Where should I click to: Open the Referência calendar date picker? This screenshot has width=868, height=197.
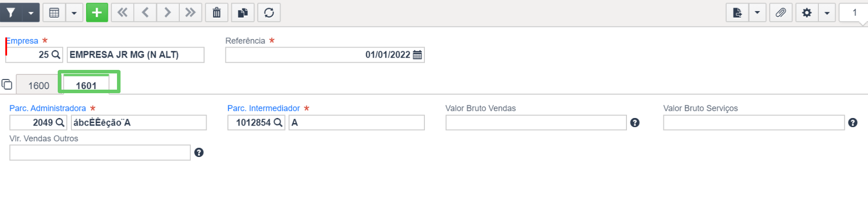pyautogui.click(x=417, y=55)
